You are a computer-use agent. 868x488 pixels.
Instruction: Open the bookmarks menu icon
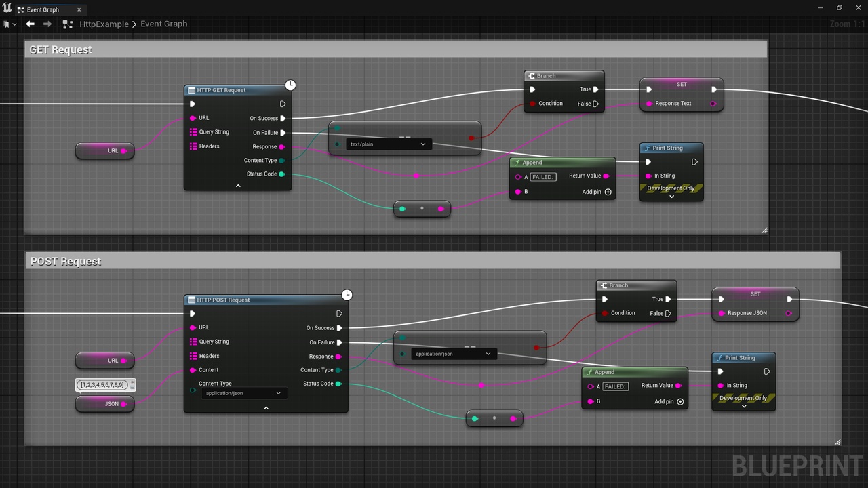point(9,24)
